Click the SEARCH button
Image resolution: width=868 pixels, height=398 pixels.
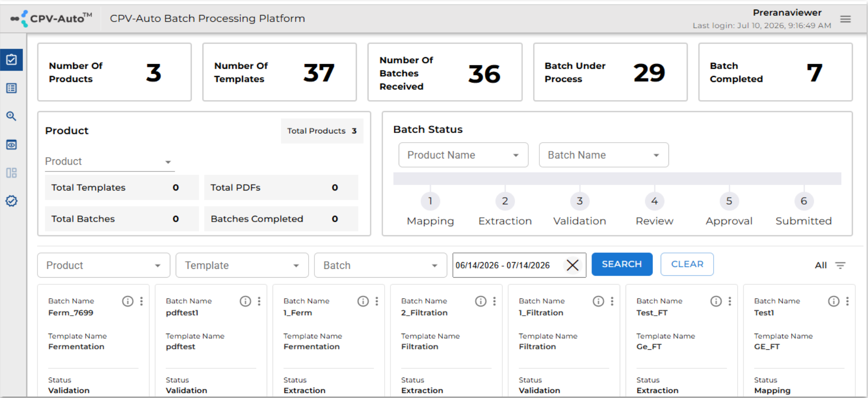(x=622, y=264)
